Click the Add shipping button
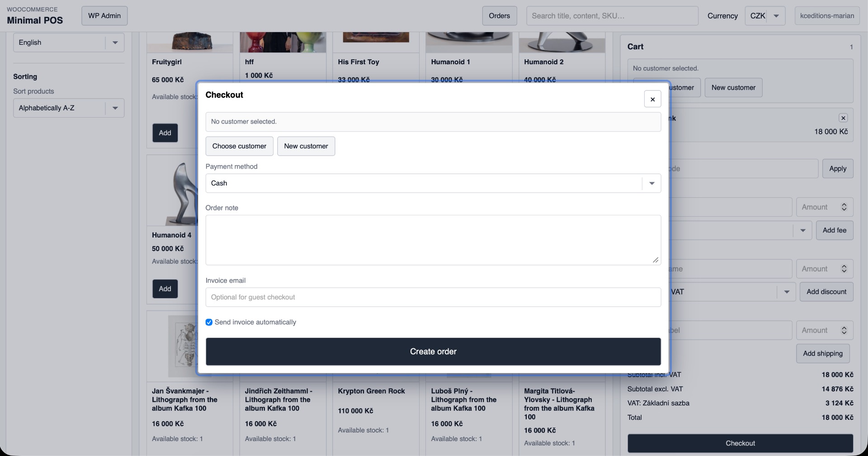This screenshot has height=456, width=868. tap(823, 354)
